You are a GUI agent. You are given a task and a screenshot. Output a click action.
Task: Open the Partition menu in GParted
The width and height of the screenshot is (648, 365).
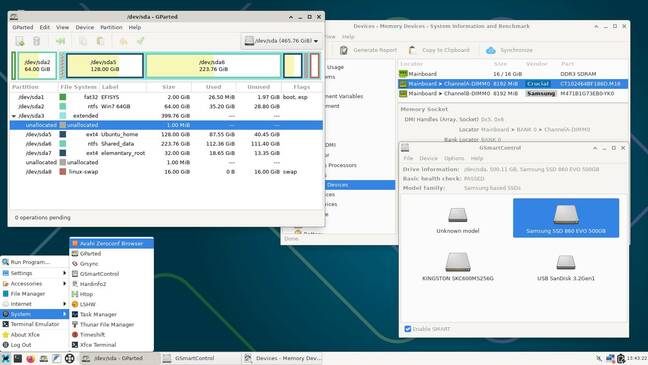[111, 27]
